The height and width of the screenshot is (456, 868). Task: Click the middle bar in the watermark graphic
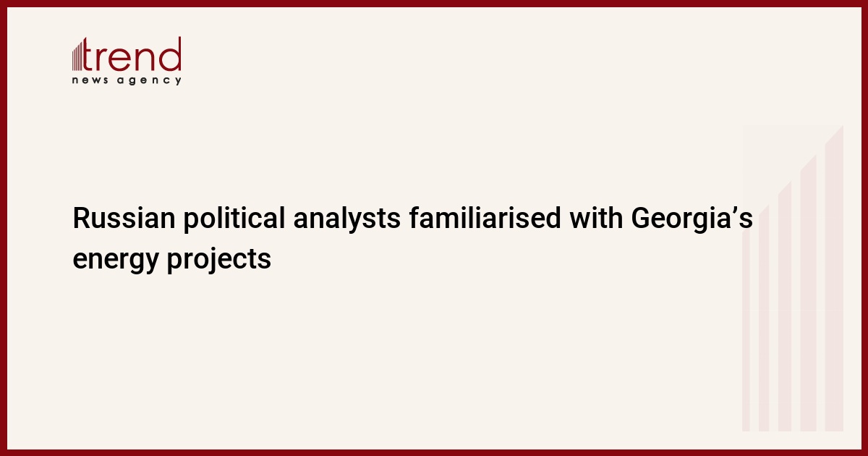[x=785, y=304]
